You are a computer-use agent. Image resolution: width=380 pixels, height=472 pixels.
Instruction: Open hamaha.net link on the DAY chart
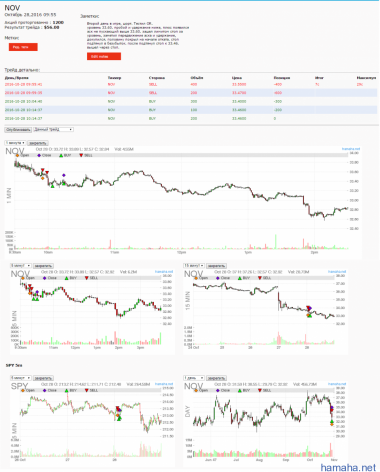pyautogui.click(x=337, y=384)
